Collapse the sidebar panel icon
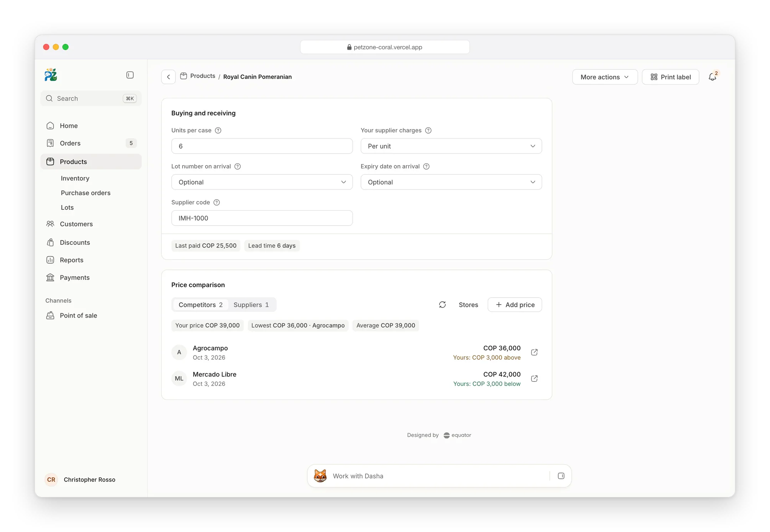 click(x=130, y=75)
